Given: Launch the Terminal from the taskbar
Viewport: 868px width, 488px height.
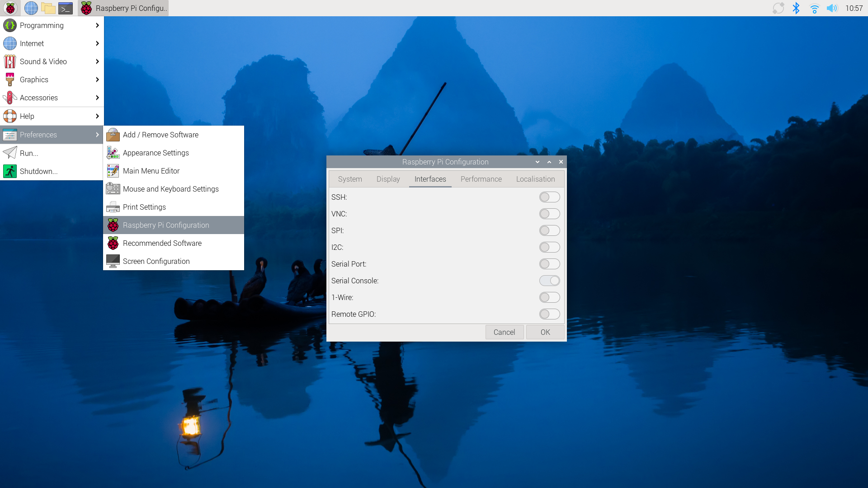Looking at the screenshot, I should pyautogui.click(x=66, y=8).
